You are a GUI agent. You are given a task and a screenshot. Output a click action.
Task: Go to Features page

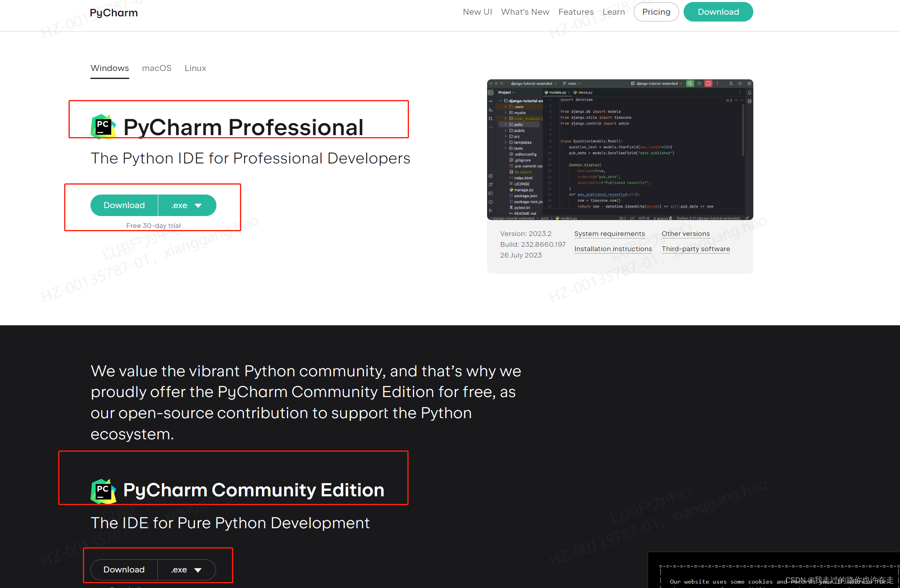point(576,12)
